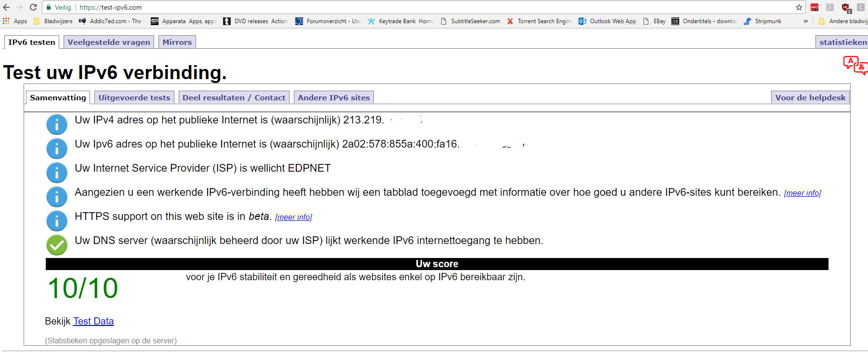
Task: Click the address bar URL field
Action: tap(385, 7)
